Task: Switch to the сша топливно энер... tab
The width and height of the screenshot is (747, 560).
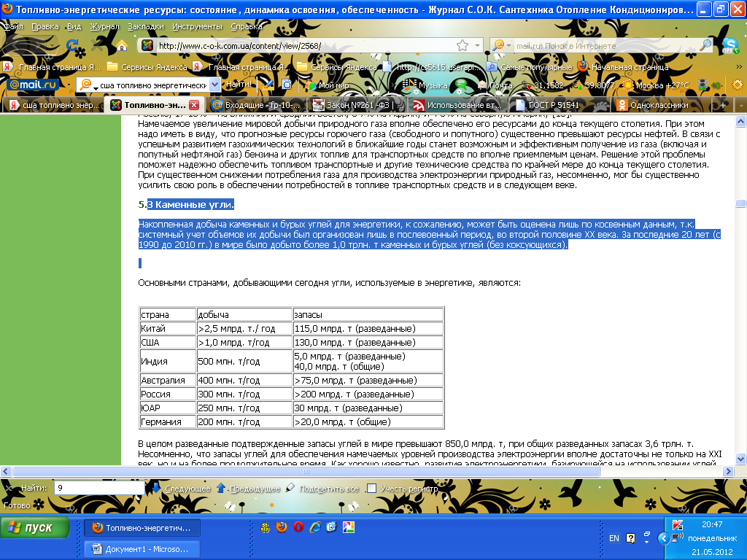Action: point(54,105)
